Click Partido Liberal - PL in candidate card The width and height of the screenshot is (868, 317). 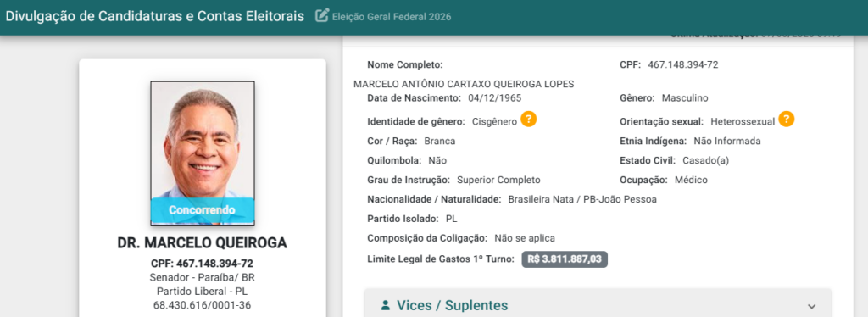point(202,291)
